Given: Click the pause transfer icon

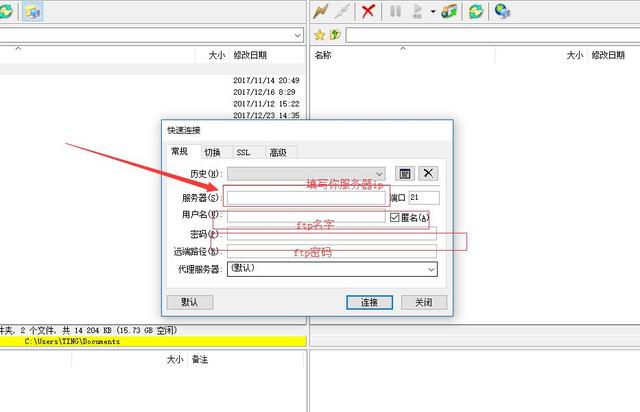Looking at the screenshot, I should coord(395,11).
